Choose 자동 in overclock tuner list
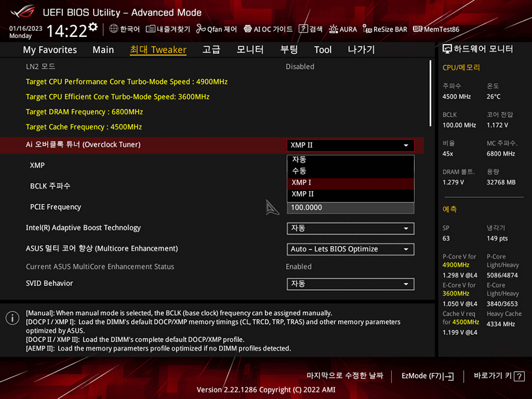 click(x=350, y=160)
